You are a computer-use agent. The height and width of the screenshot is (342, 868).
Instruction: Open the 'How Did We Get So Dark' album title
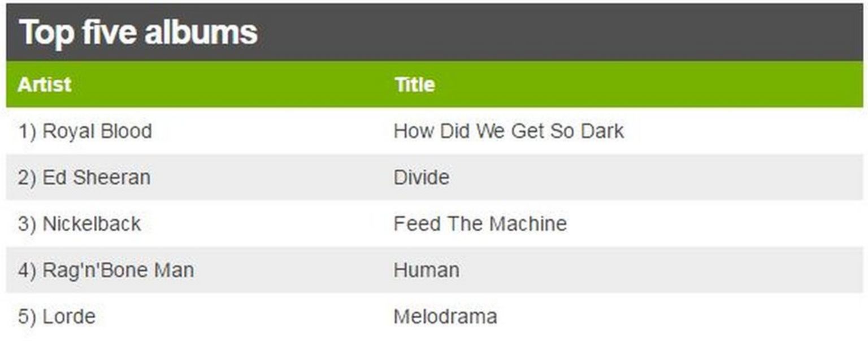tap(509, 131)
